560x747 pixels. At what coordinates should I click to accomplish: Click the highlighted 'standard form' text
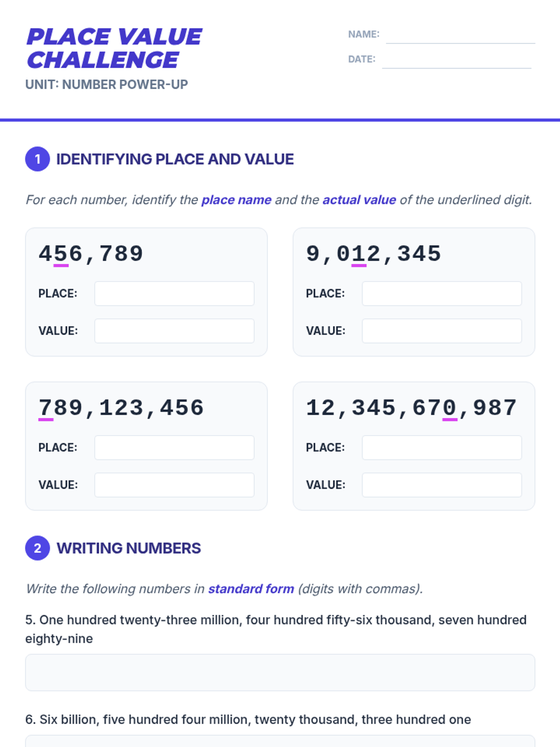pos(251,589)
